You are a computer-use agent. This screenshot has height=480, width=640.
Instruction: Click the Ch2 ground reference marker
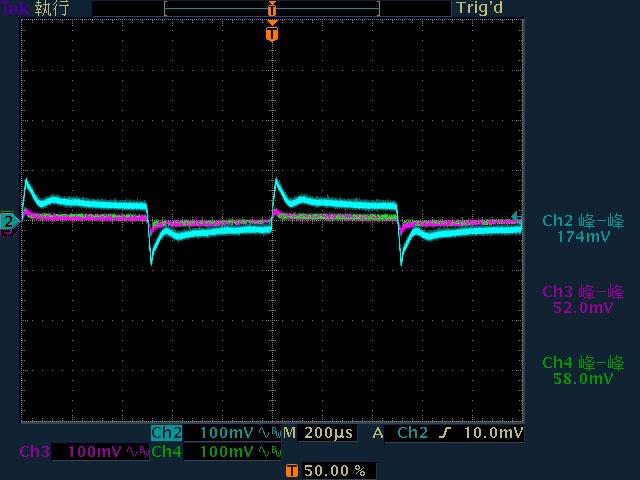[x=8, y=220]
